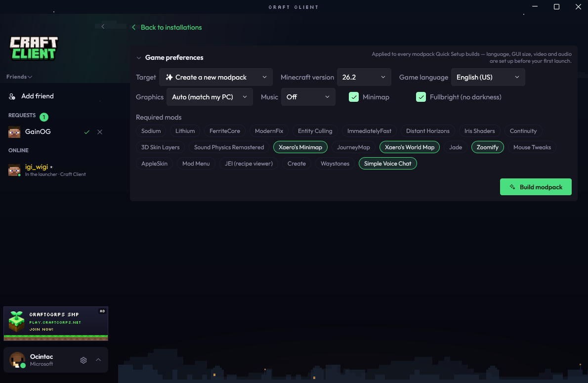Open the Target dropdown
The height and width of the screenshot is (383, 588).
click(x=215, y=77)
